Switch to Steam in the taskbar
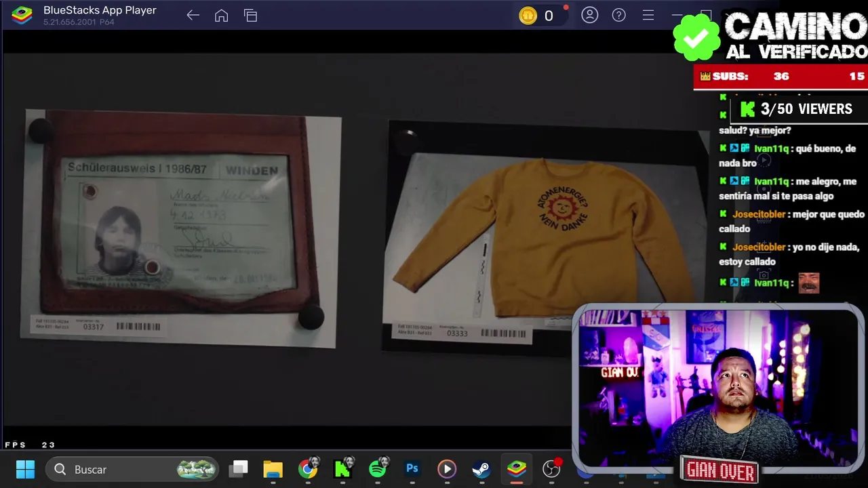The height and width of the screenshot is (488, 868). pos(481,469)
